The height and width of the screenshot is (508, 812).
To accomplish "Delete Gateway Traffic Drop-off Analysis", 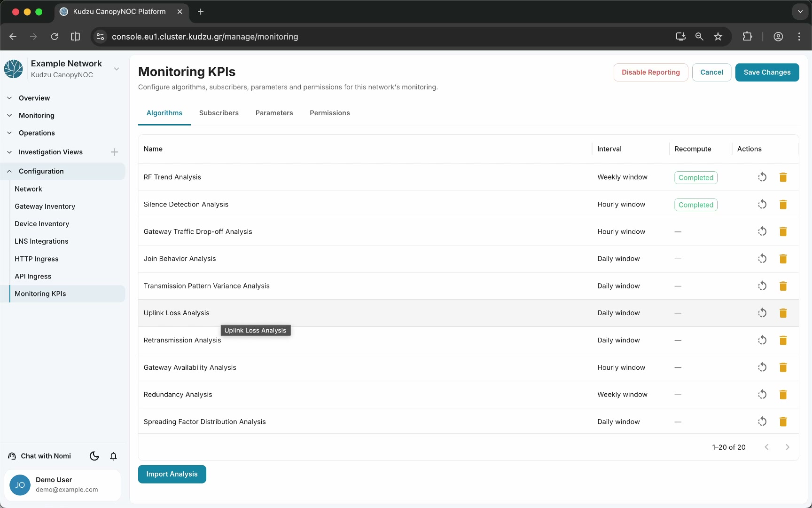I will [x=783, y=231].
